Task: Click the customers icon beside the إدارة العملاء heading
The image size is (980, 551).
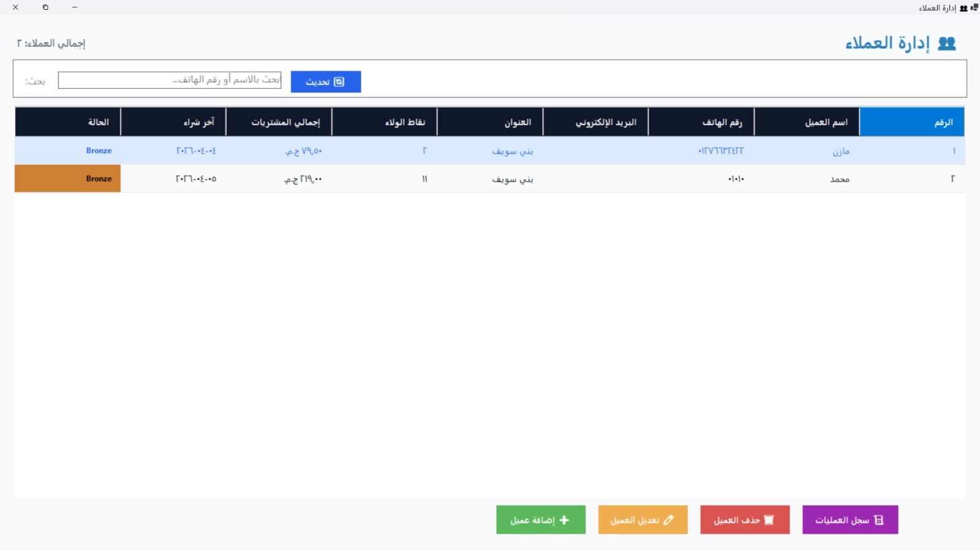Action: coord(947,43)
